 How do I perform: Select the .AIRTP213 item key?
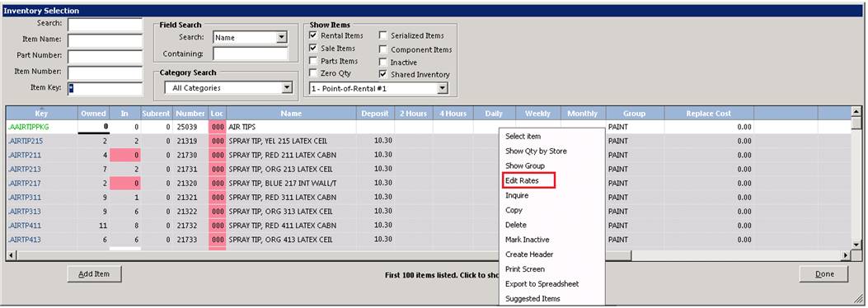coord(24,169)
